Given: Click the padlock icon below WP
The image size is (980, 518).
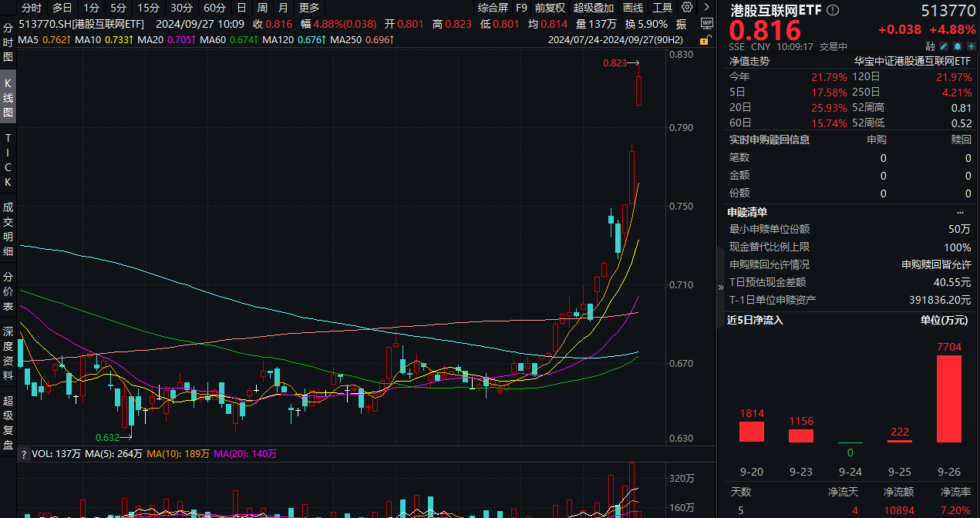Looking at the screenshot, I should point(705,40).
